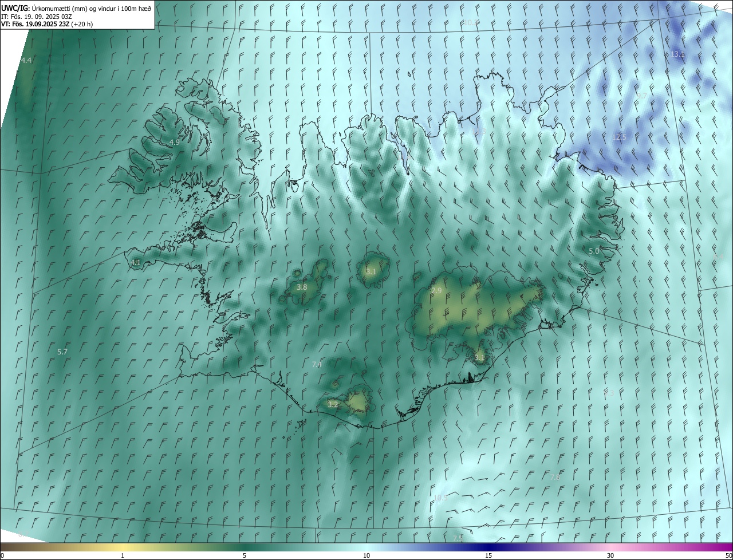Pick the dark navy color band above tick 15
Screen dimensions: 733x560
point(488,547)
